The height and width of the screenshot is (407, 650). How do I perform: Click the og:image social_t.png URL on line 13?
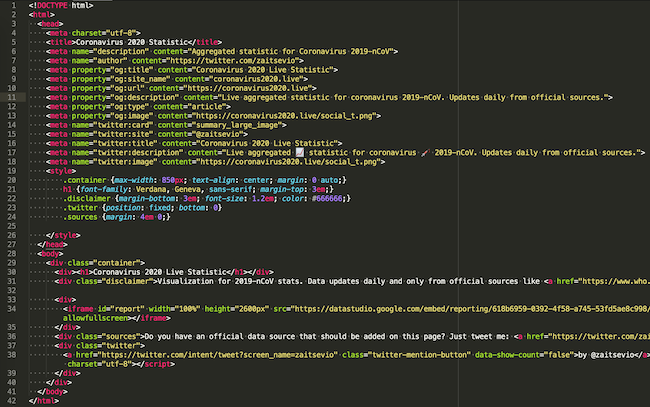click(x=284, y=116)
